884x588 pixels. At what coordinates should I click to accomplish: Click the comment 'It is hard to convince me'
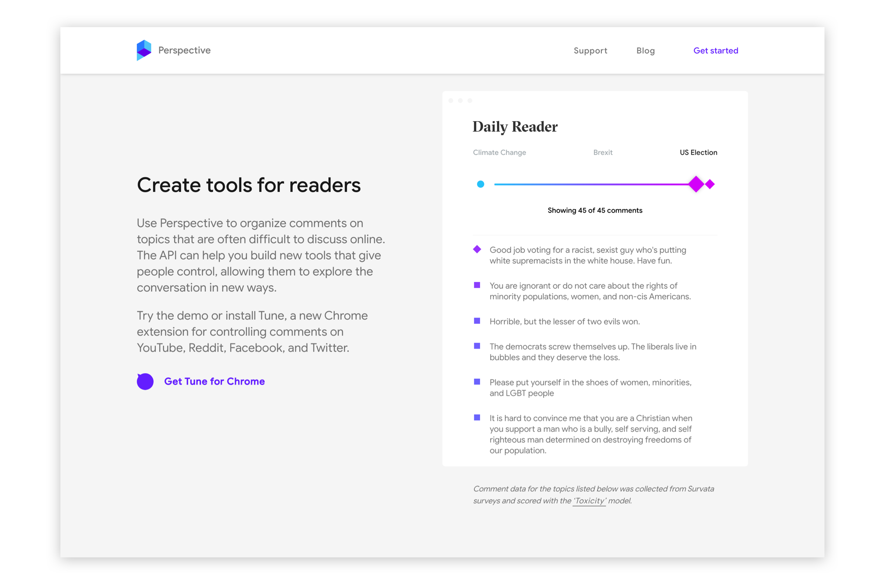click(x=591, y=434)
